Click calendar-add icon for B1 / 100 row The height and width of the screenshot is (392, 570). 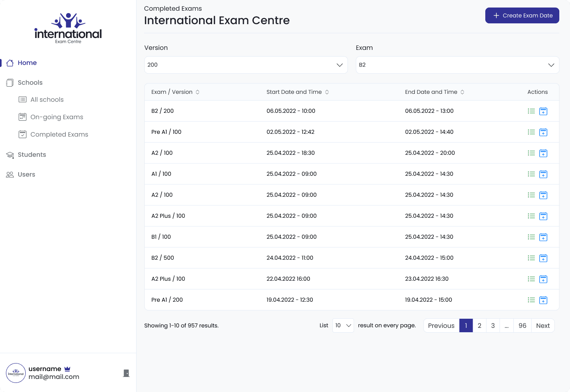click(543, 237)
